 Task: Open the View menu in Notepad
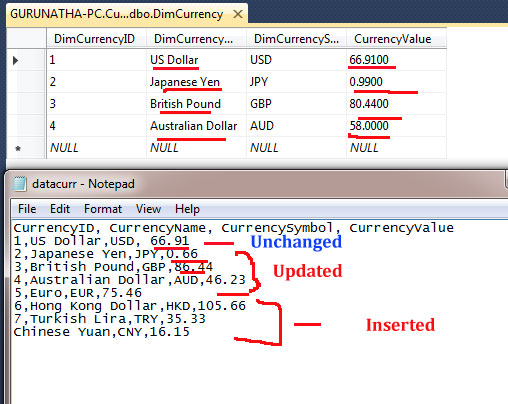[148, 209]
